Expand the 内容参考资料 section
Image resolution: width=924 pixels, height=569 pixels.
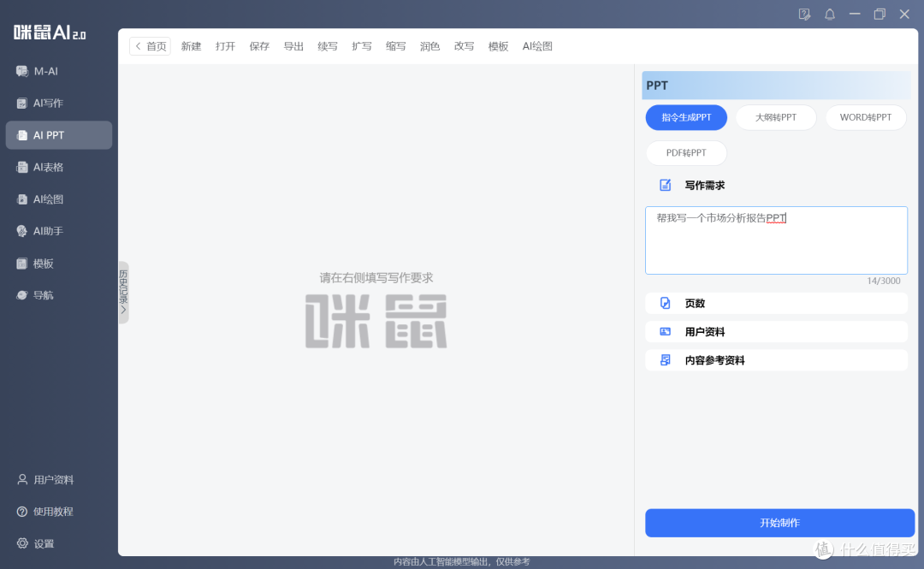pos(776,359)
